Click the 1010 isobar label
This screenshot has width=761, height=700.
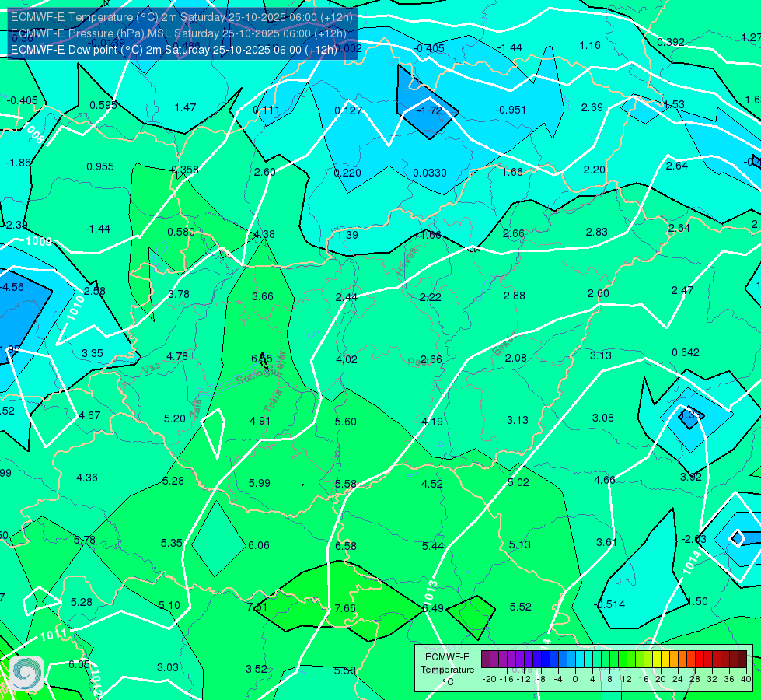75,308
